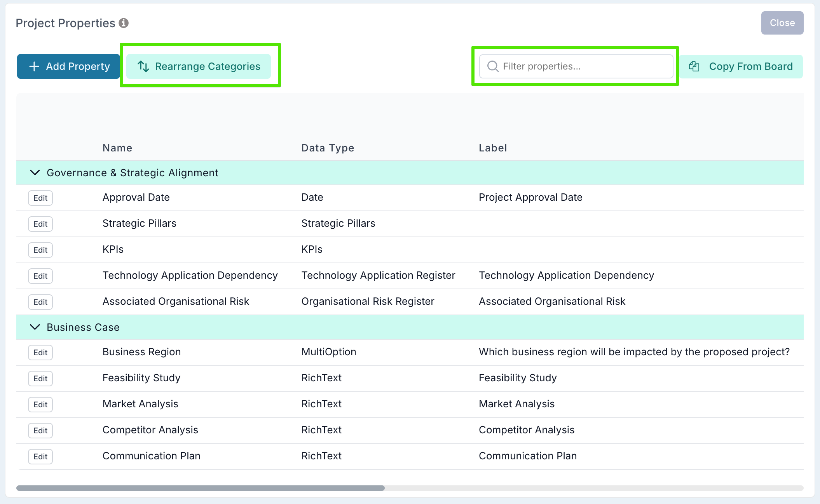Edit the KPIs property
Viewport: 820px width, 504px height.
40,250
